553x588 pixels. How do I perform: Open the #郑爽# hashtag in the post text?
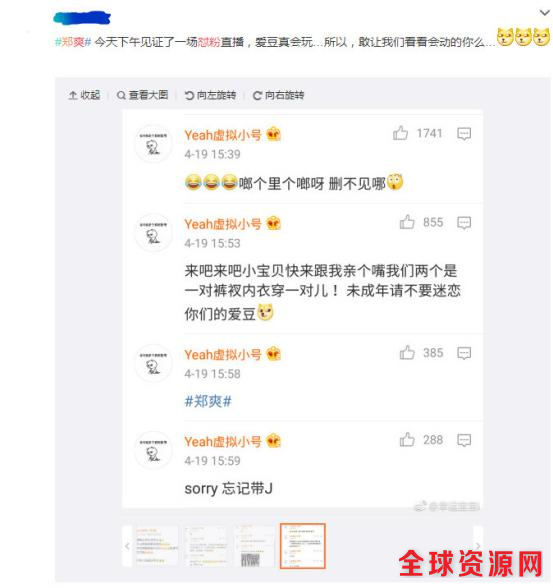[73, 42]
